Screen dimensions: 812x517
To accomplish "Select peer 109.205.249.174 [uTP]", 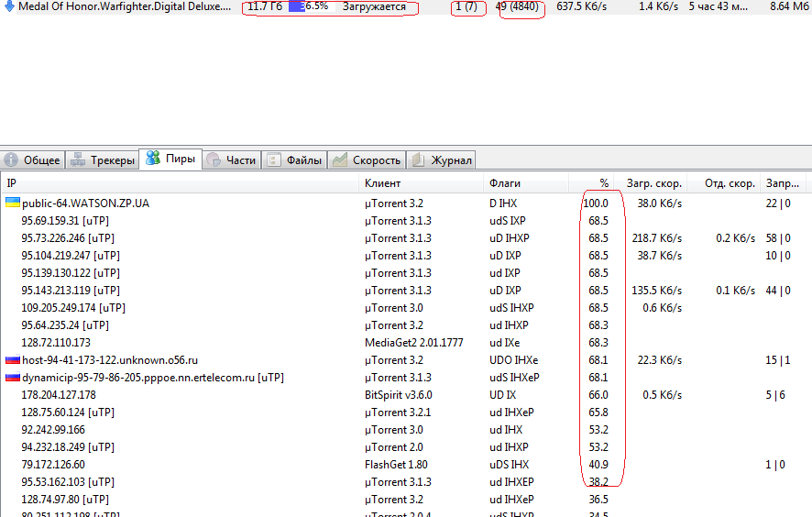I will 73,308.
